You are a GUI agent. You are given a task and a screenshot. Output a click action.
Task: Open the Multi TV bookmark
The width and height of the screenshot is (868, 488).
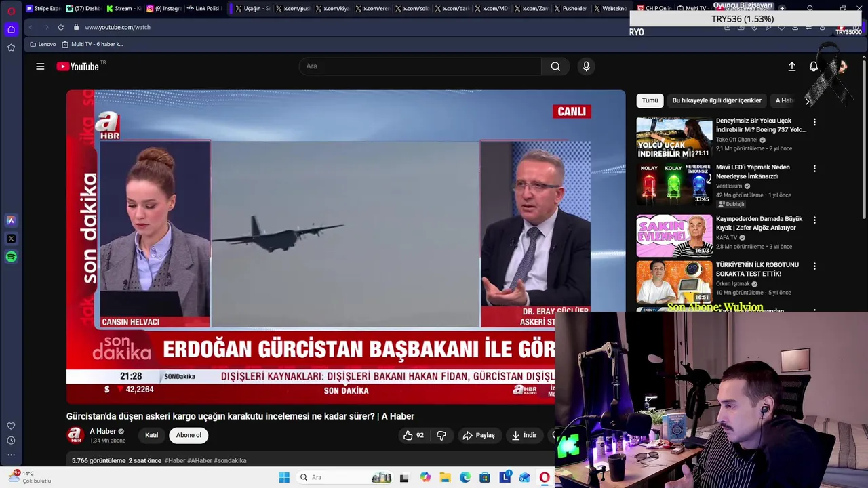(x=92, y=44)
